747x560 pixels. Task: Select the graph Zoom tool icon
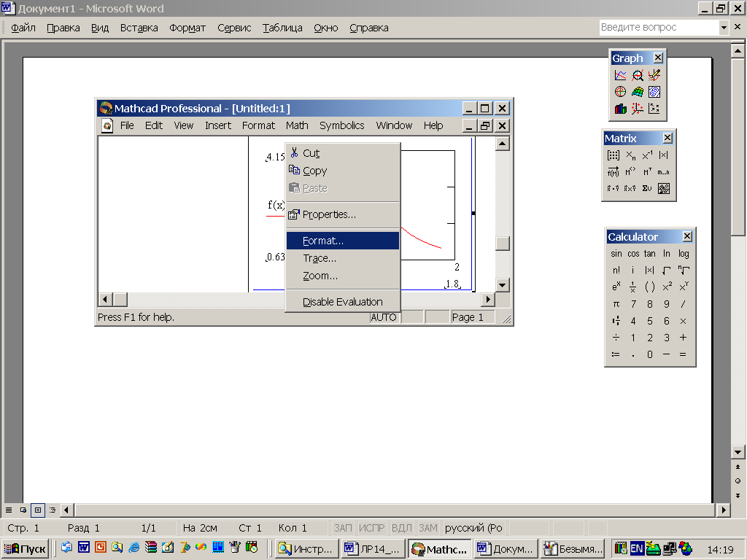coord(638,75)
